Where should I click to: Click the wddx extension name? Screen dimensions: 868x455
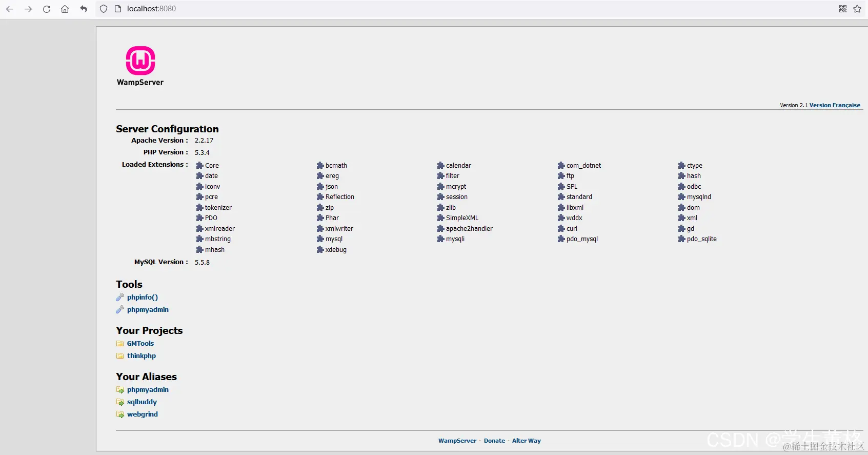(574, 218)
